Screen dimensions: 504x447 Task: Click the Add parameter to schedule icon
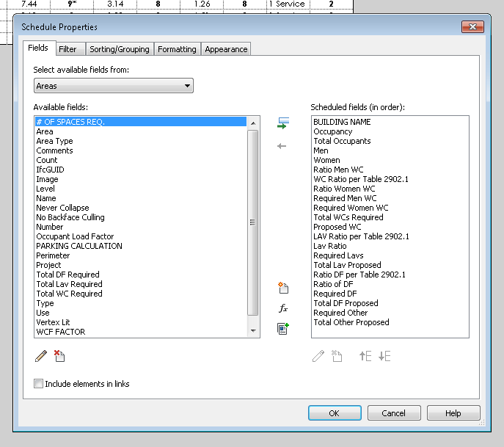(x=283, y=123)
